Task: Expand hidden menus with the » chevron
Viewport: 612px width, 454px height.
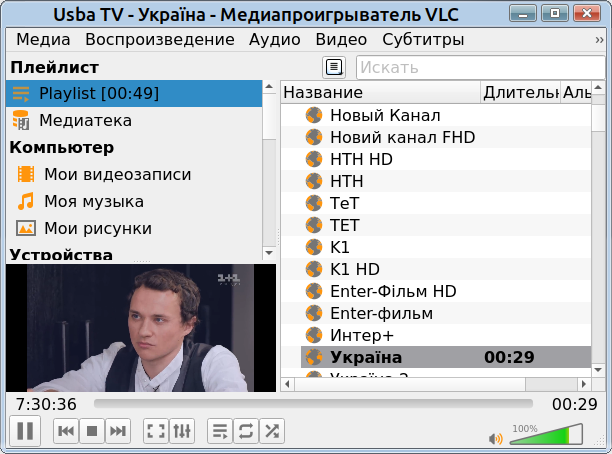Action: click(x=599, y=40)
